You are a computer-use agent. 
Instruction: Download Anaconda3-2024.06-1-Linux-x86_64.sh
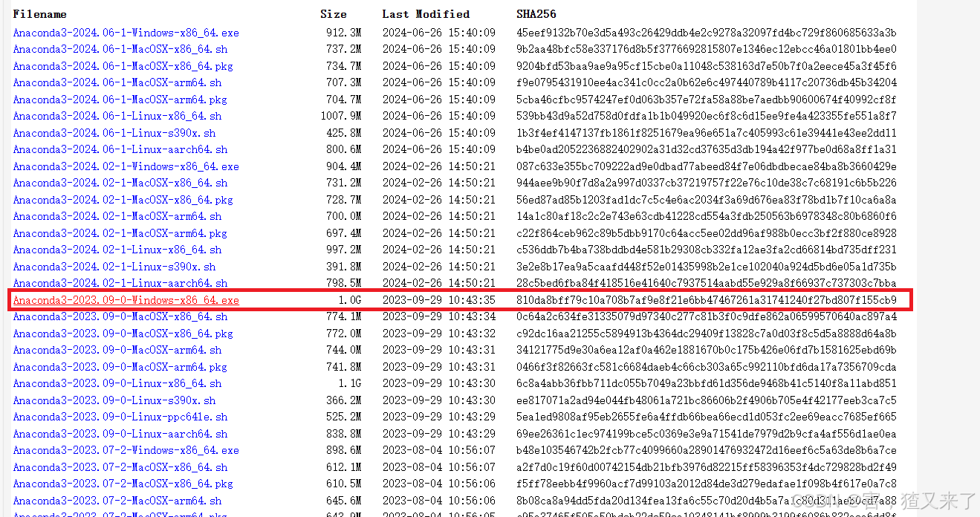pos(117,116)
